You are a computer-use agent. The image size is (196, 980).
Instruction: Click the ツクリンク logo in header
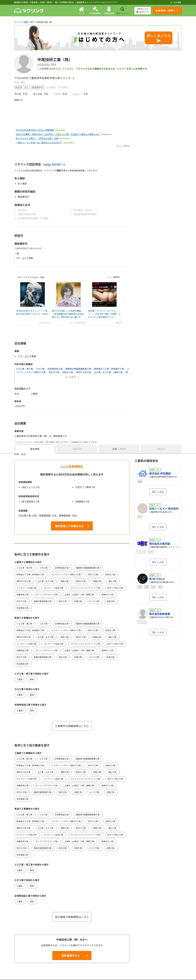pyautogui.click(x=29, y=11)
